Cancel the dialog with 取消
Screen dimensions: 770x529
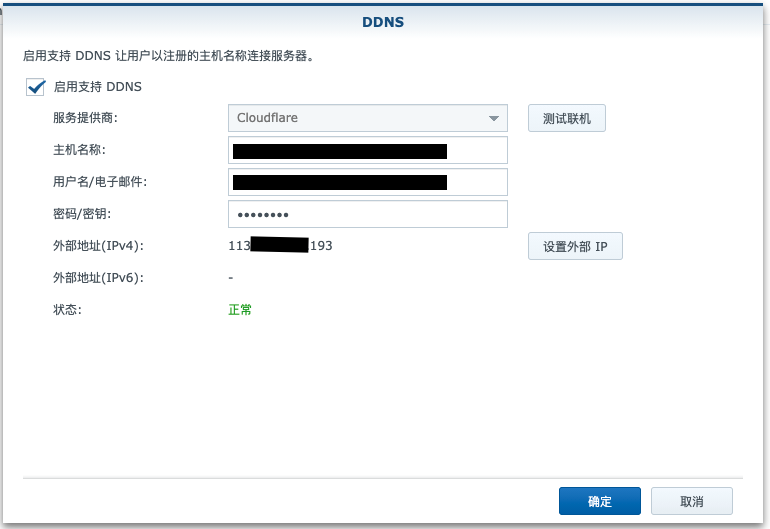click(x=691, y=501)
